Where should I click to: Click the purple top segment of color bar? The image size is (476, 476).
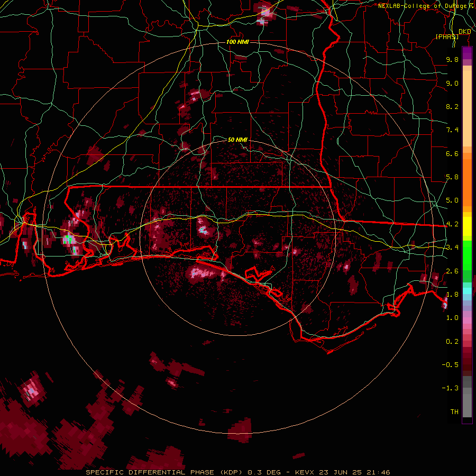click(467, 53)
